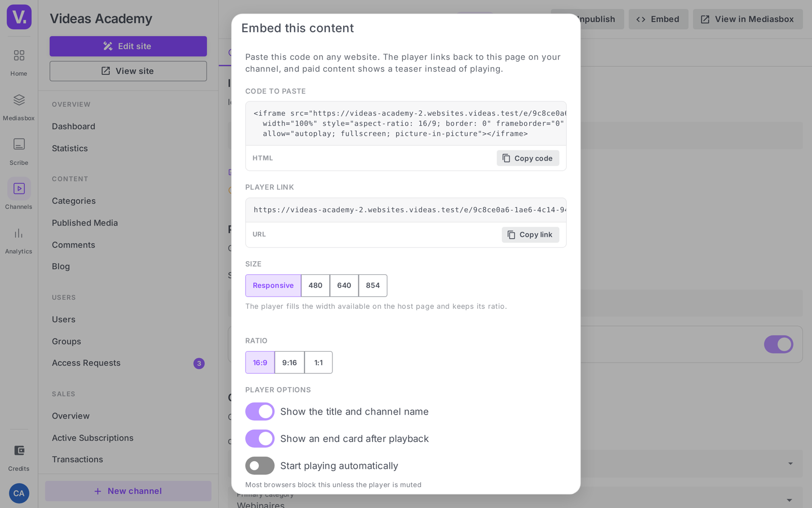Choose the 640 size option
The width and height of the screenshot is (812, 508).
click(344, 285)
